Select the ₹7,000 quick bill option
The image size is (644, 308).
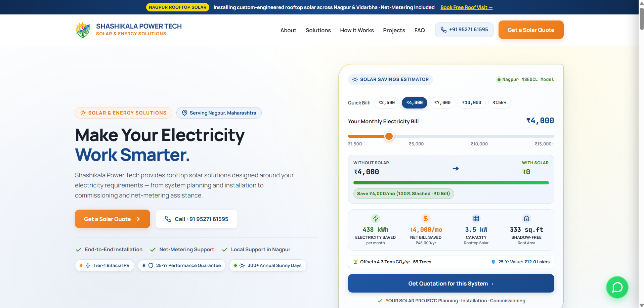point(442,103)
